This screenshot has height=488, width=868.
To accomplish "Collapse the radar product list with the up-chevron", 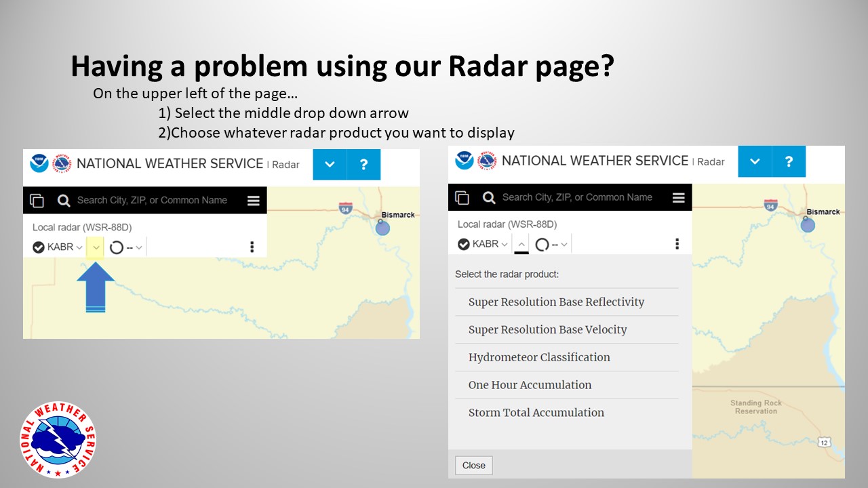I will (521, 245).
